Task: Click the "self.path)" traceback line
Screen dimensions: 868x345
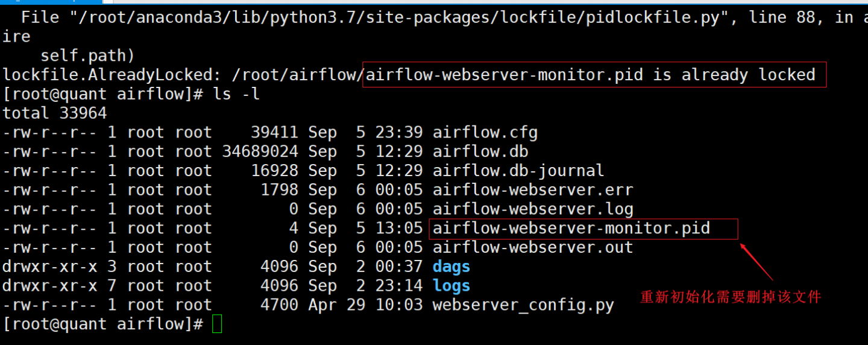Action: (87, 56)
